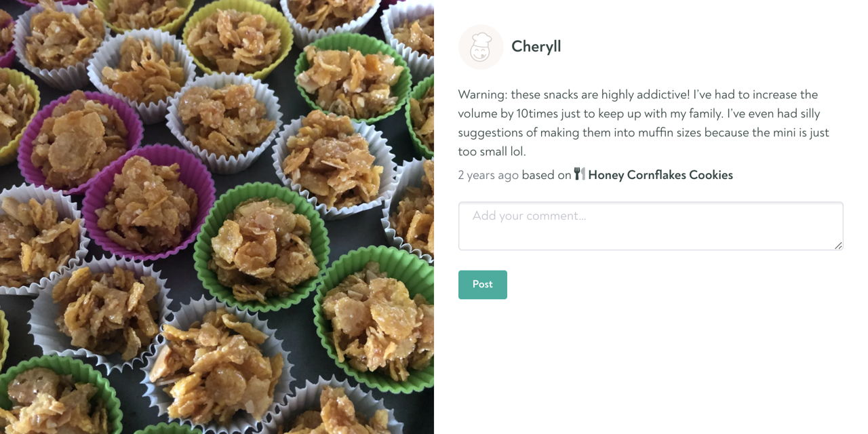
Task: Click the fork and knife recipe icon
Action: click(x=579, y=174)
